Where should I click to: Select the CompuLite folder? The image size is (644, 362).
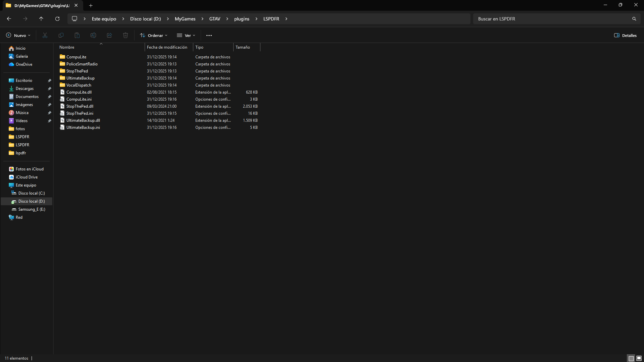coord(76,57)
